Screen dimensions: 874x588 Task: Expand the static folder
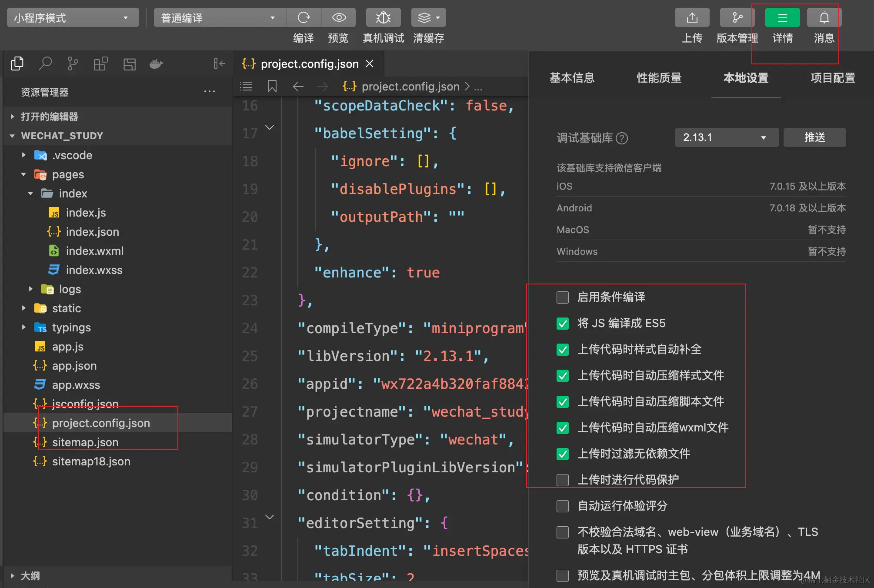point(66,308)
